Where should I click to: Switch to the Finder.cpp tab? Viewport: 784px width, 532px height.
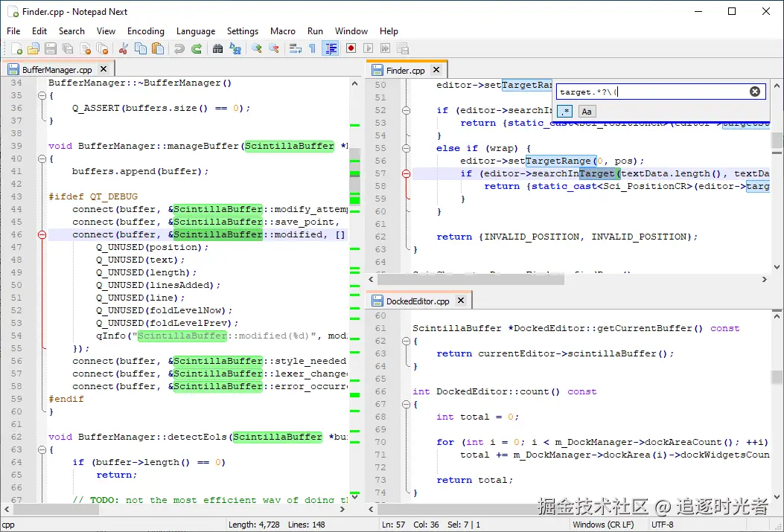(406, 71)
